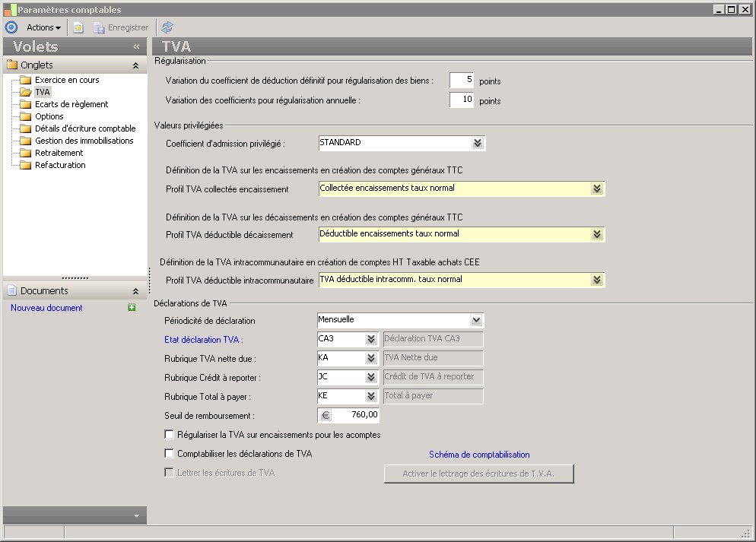Click the Déclaration TVA CA3 description field
Viewport: 756px width, 542px height.
pyautogui.click(x=433, y=339)
